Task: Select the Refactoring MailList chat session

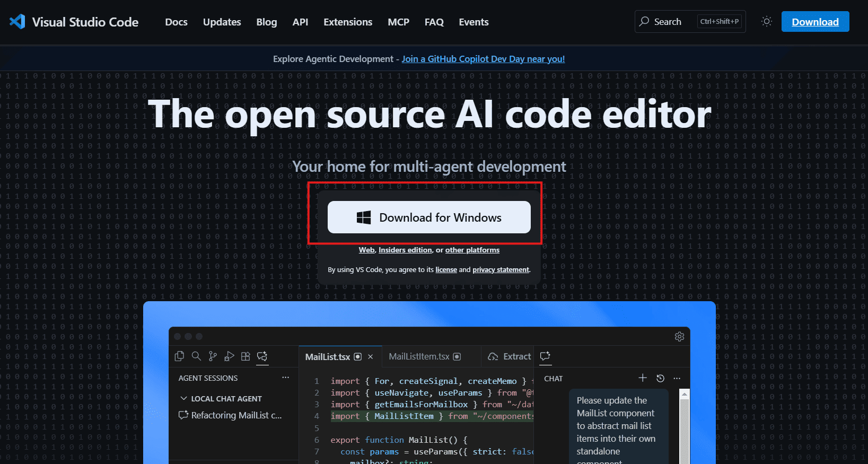Action: (x=231, y=415)
